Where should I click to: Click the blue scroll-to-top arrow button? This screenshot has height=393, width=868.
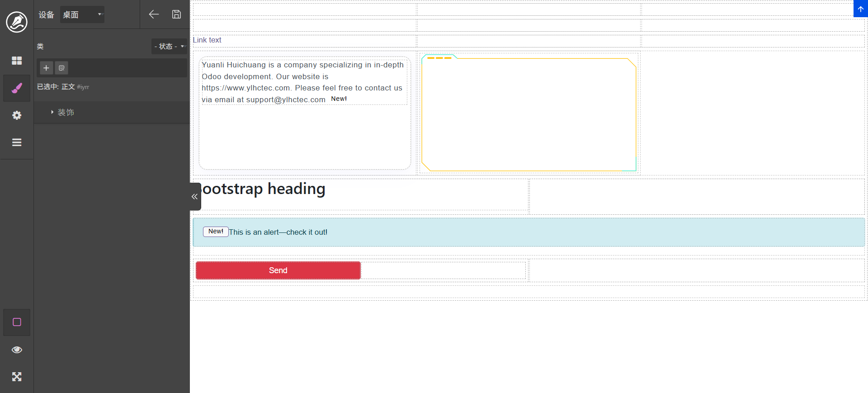(x=860, y=9)
